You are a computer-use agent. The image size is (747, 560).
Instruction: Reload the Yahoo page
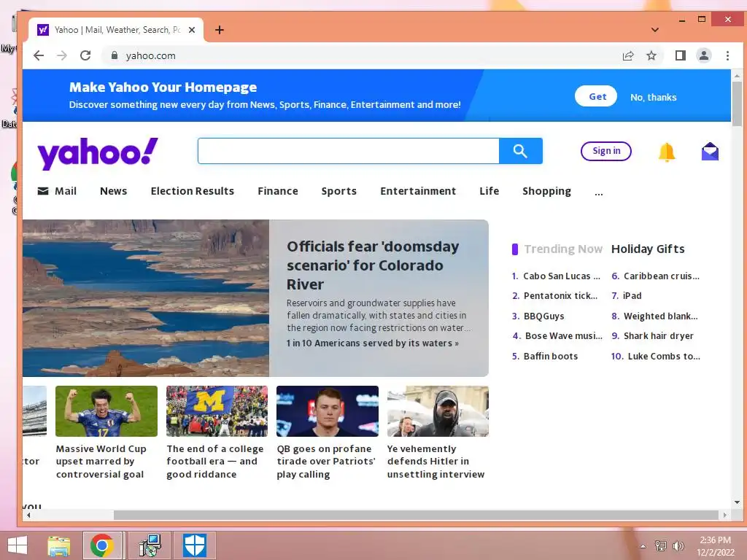85,55
